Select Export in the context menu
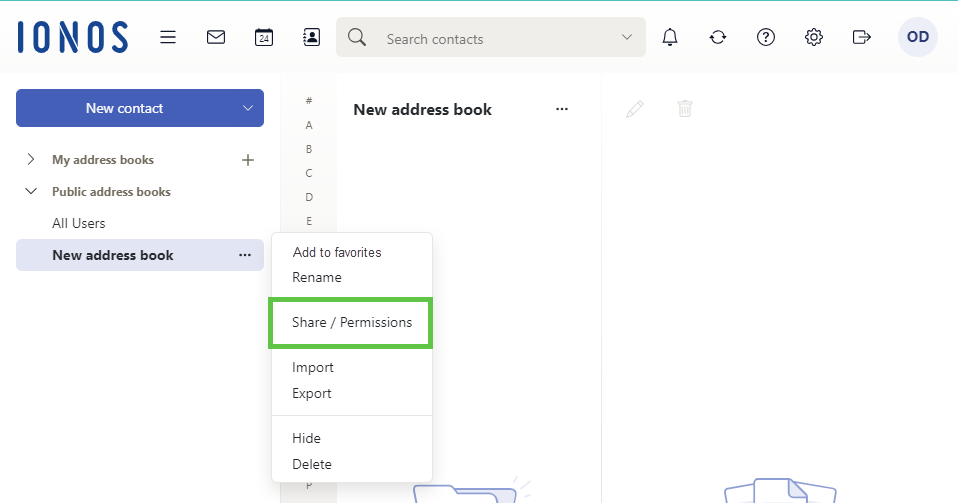Image resolution: width=958 pixels, height=503 pixels. (311, 393)
